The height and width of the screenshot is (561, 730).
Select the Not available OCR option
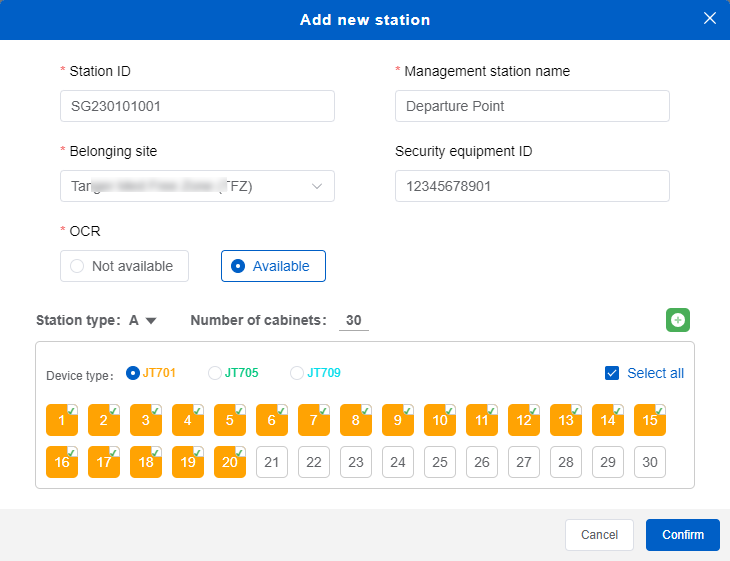[x=124, y=266]
